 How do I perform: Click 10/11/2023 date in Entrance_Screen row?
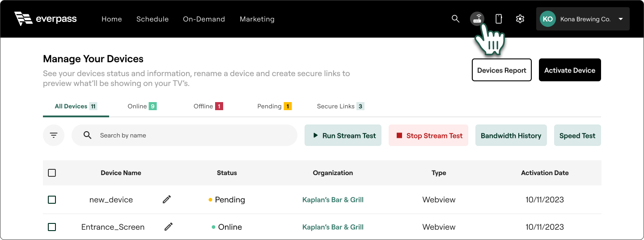pyautogui.click(x=545, y=227)
